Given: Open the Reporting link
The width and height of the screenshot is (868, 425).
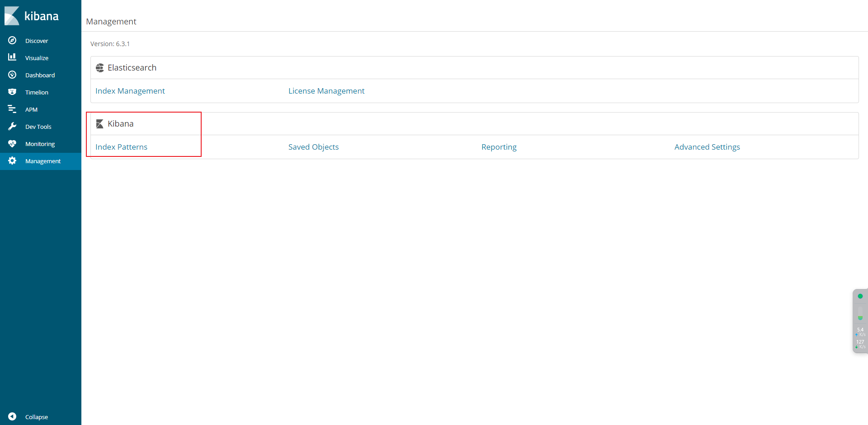Looking at the screenshot, I should pyautogui.click(x=499, y=147).
